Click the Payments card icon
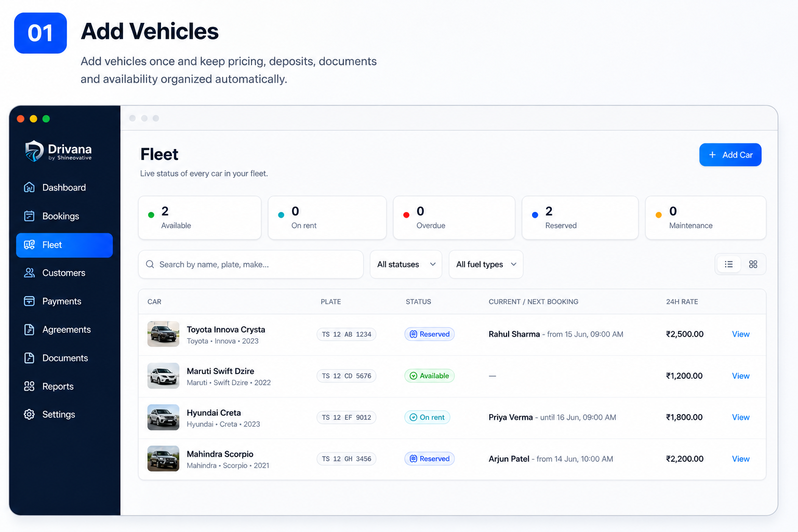798x532 pixels. [30, 301]
